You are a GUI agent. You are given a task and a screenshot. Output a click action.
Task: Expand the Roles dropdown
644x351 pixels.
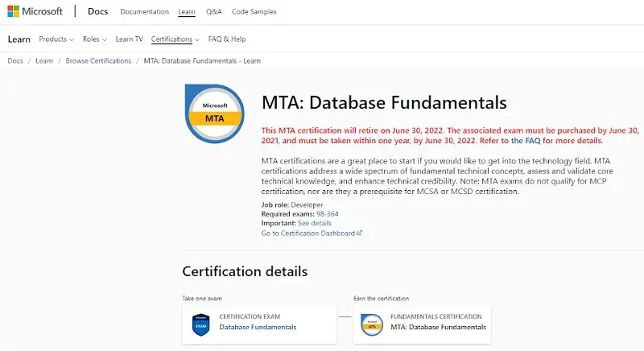[95, 39]
